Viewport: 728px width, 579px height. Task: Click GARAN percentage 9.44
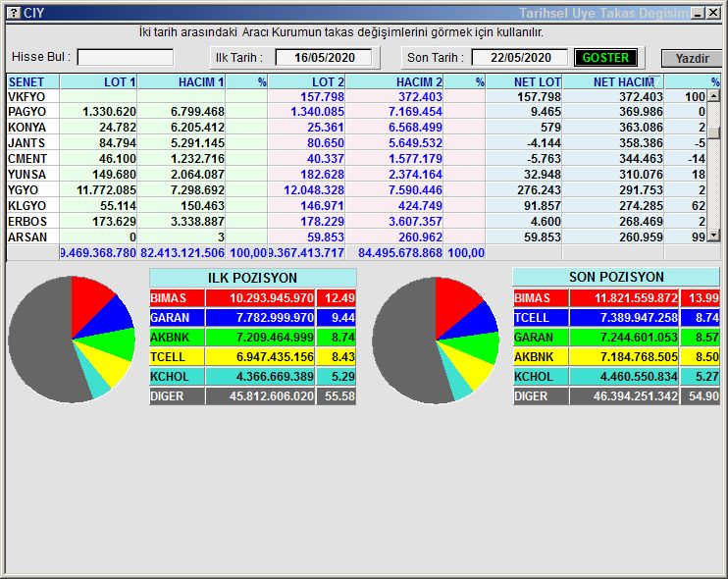(x=343, y=318)
